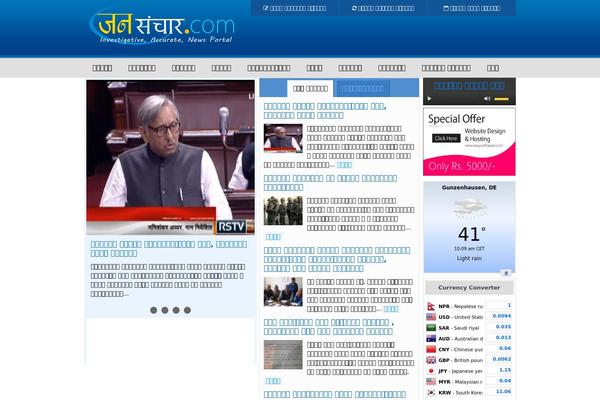Click the 'Light rain' weather description
The width and height of the screenshot is (600, 400).
(x=469, y=258)
